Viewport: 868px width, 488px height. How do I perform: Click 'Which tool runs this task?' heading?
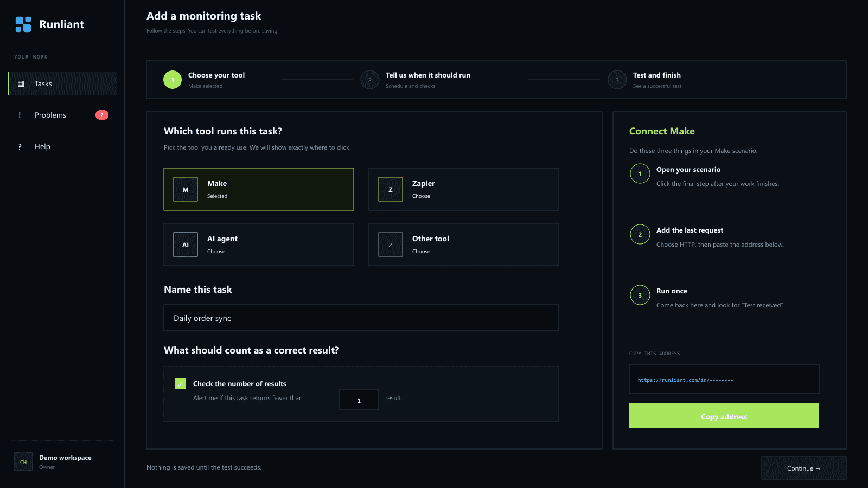(x=223, y=131)
